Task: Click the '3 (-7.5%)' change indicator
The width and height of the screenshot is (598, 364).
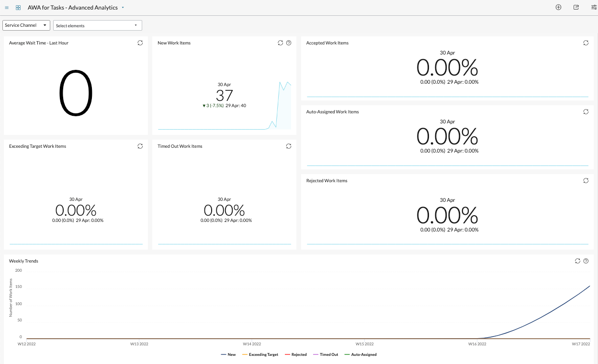Action: click(213, 105)
